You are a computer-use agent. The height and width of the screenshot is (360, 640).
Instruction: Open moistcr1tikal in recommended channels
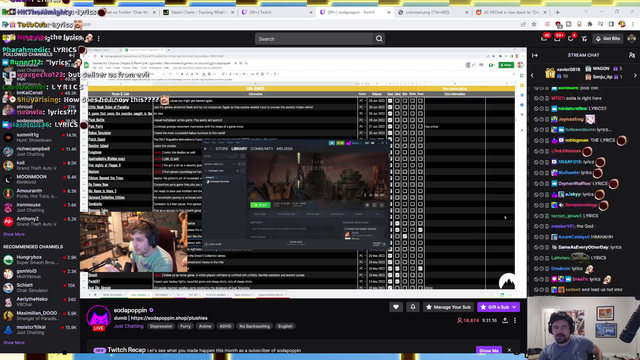pyautogui.click(x=40, y=329)
